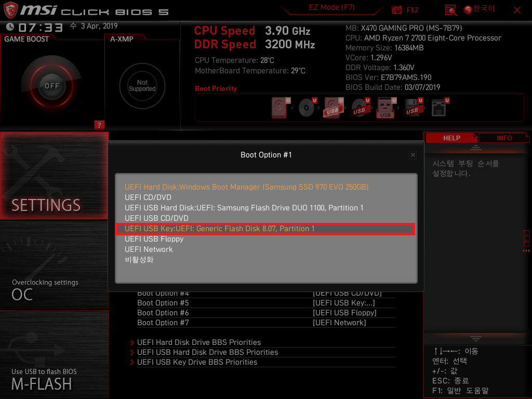The image size is (532, 399).
Task: Select Boot Option #7 row
Action: pos(265,323)
